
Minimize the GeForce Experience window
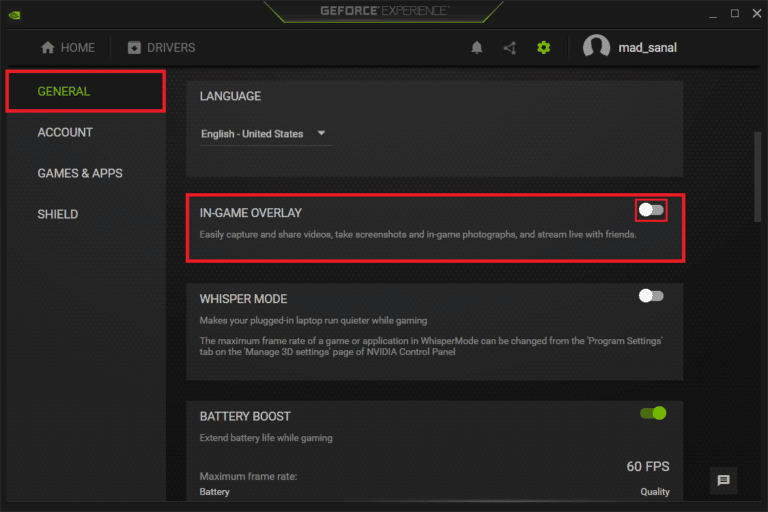click(x=713, y=15)
